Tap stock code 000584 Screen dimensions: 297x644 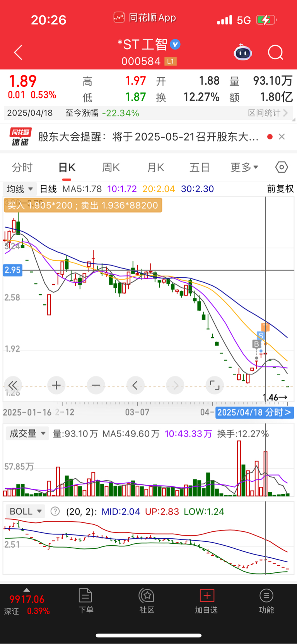(141, 62)
